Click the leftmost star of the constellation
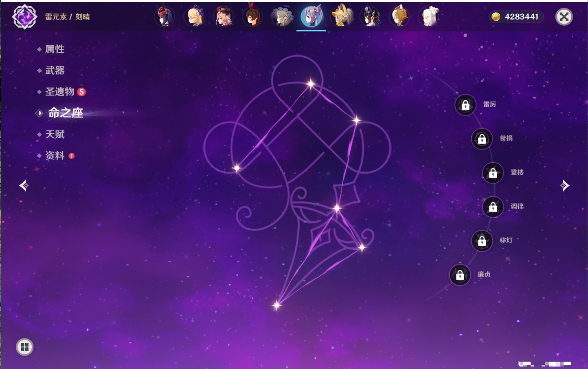 237,168
